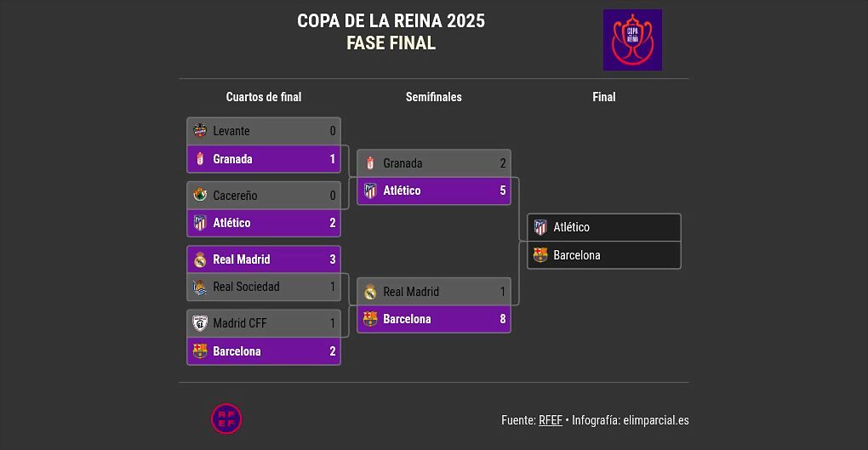
Task: Click elimparcial.es credit text
Action: click(x=656, y=420)
